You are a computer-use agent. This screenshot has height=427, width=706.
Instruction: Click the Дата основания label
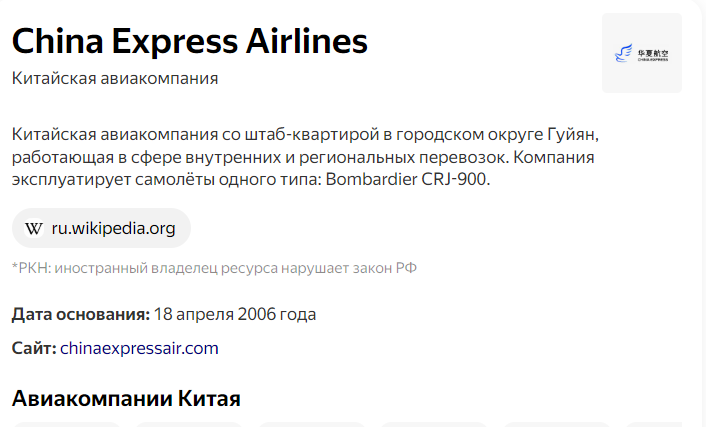pos(81,314)
